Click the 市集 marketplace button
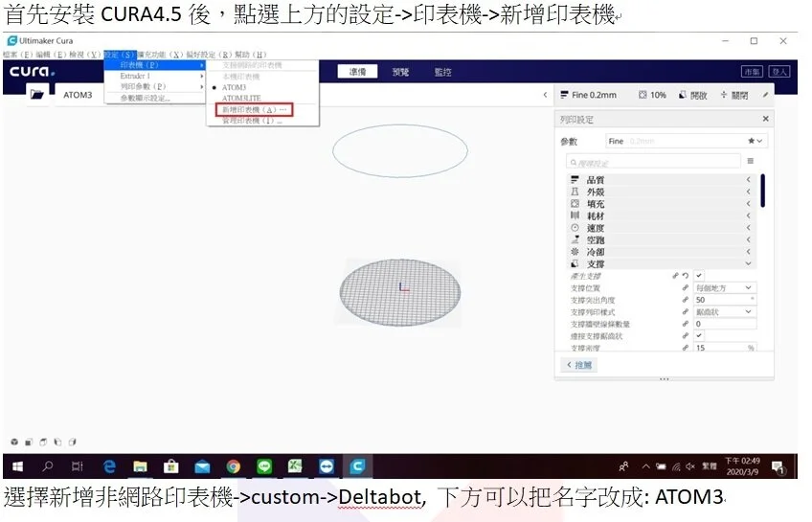 point(753,72)
